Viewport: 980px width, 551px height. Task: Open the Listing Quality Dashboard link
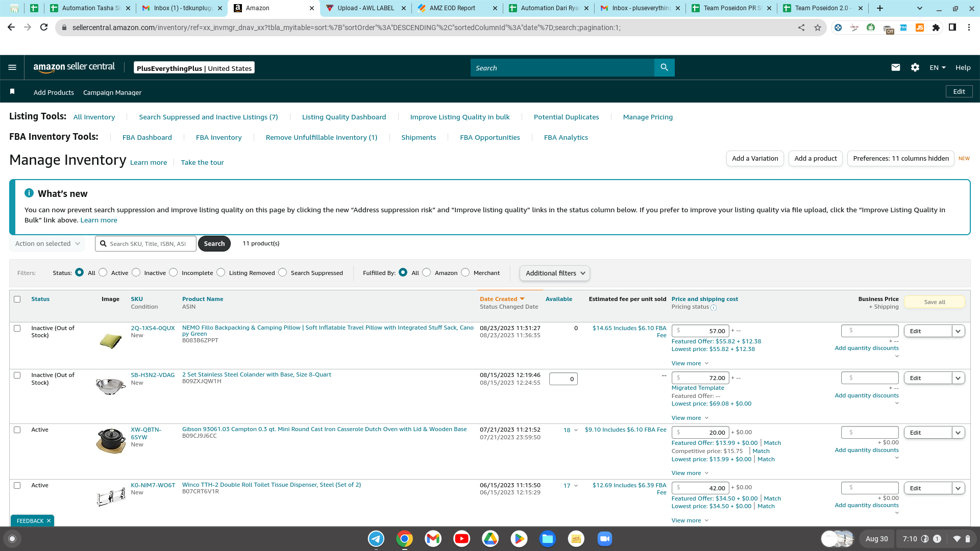tap(344, 117)
